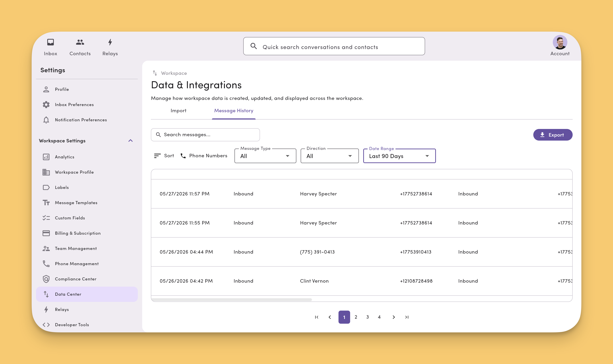Filter by Phone Numbers
The height and width of the screenshot is (364, 613).
click(x=204, y=156)
